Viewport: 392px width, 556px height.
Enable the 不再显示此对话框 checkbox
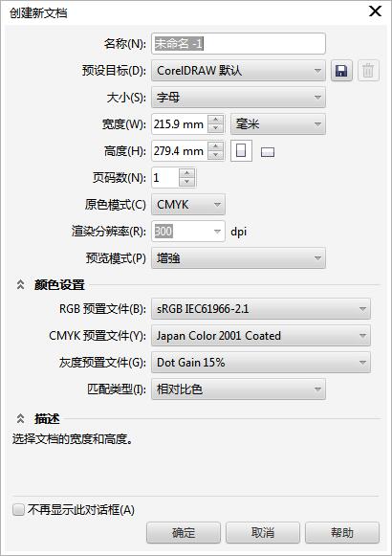tap(18, 510)
